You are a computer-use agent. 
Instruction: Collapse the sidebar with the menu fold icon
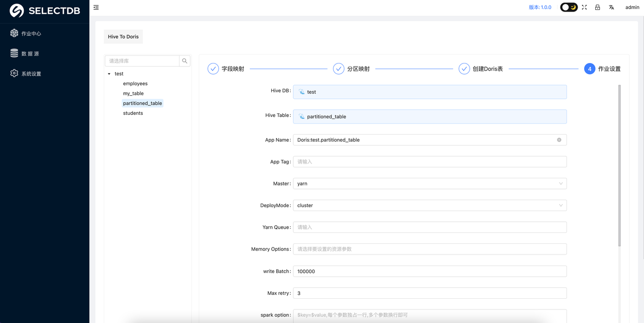[x=96, y=8]
